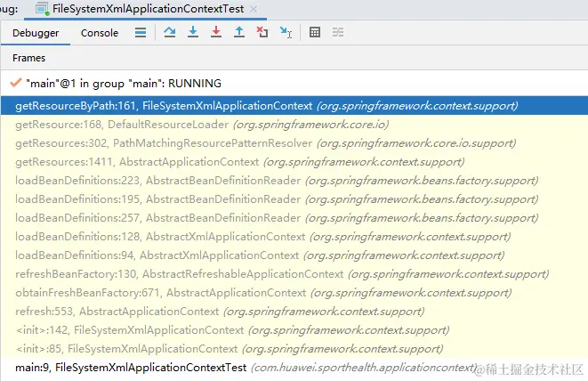Image resolution: width=588 pixels, height=381 pixels.
Task: Select frame getResource:168 DefaultResourceLoader
Action: 294,125
